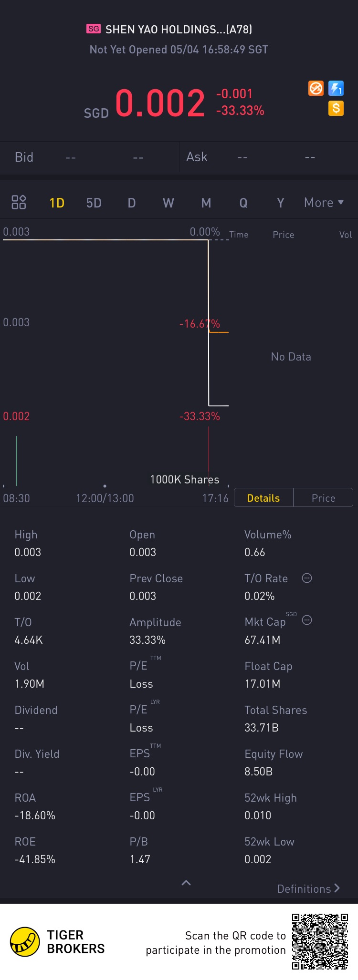Select the 1D chart period

57,203
